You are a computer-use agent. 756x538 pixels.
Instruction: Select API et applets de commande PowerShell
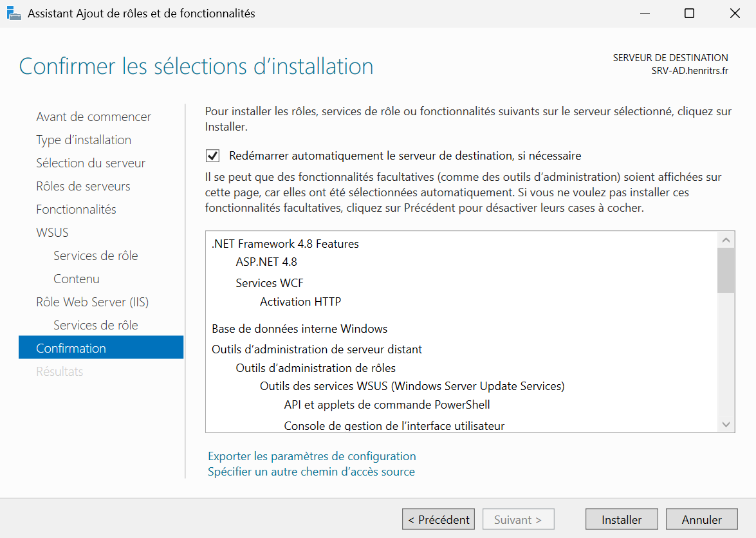pos(387,404)
